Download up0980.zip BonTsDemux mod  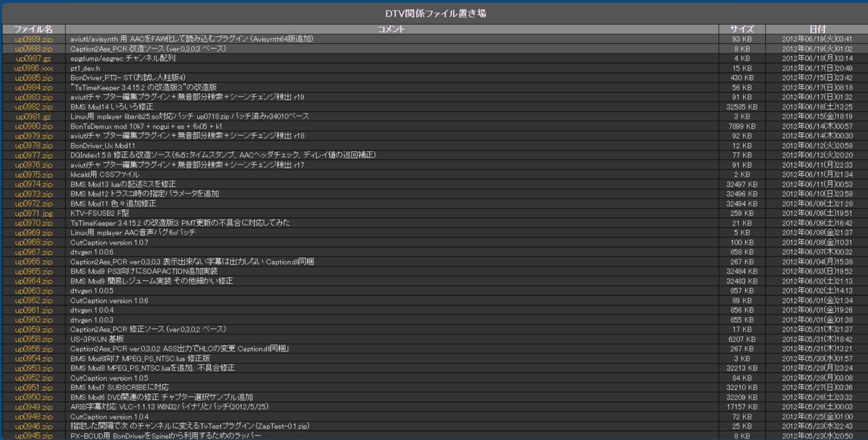click(34, 126)
